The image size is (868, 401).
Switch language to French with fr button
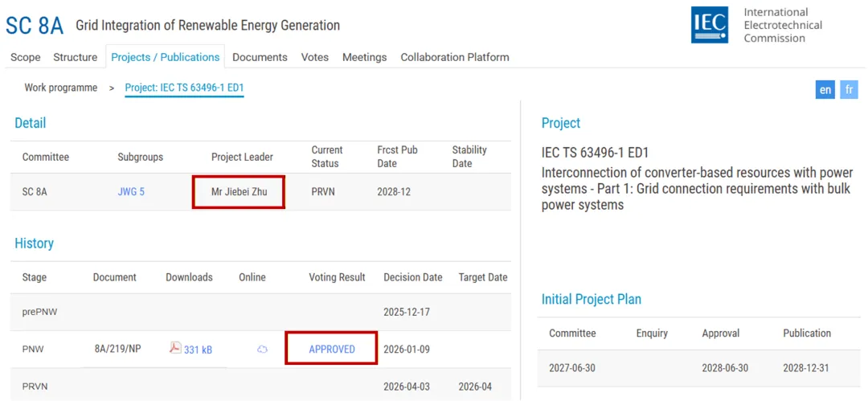[x=850, y=89]
